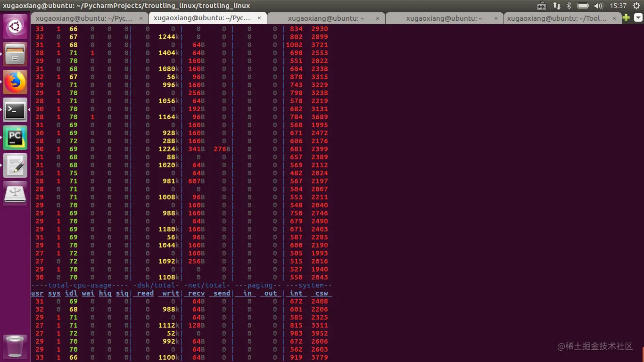Close the first terminal tab
This screenshot has height=362, width=644.
tap(140, 17)
